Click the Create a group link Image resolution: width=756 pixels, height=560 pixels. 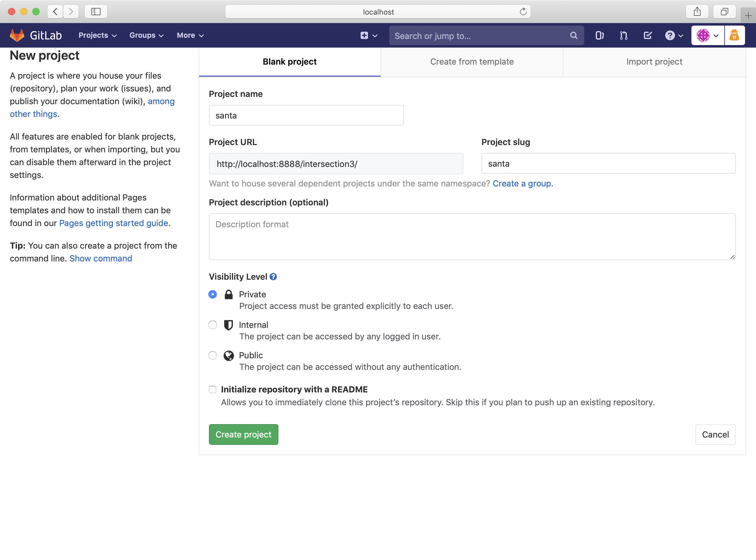522,183
